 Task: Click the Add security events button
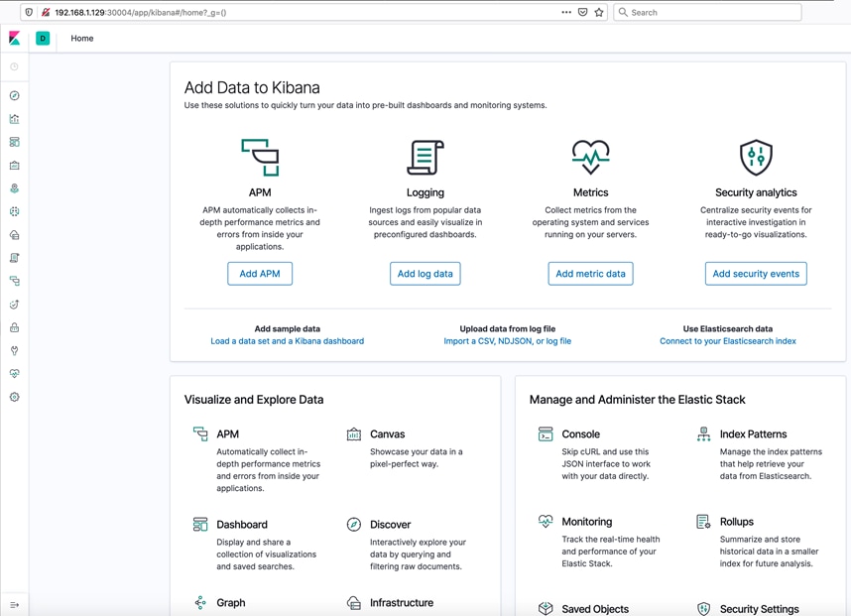[756, 274]
